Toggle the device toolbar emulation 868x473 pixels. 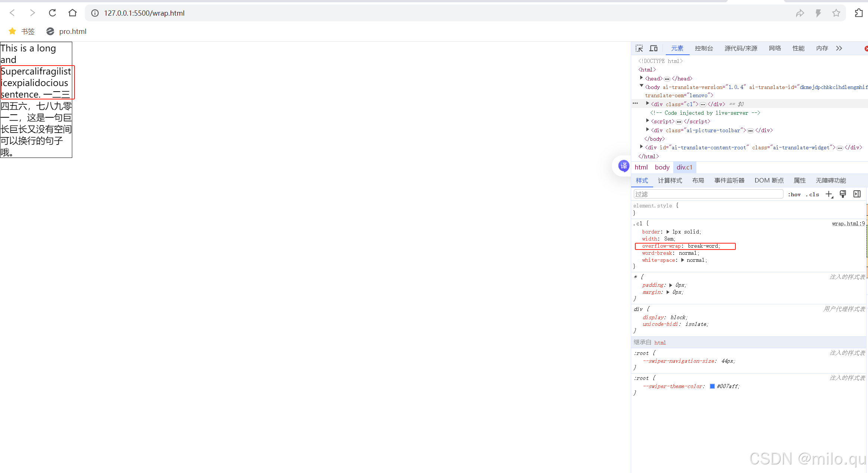tap(654, 48)
